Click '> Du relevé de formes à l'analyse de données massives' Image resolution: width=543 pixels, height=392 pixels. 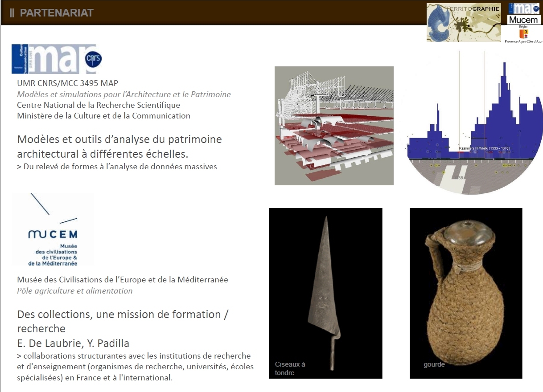click(117, 167)
